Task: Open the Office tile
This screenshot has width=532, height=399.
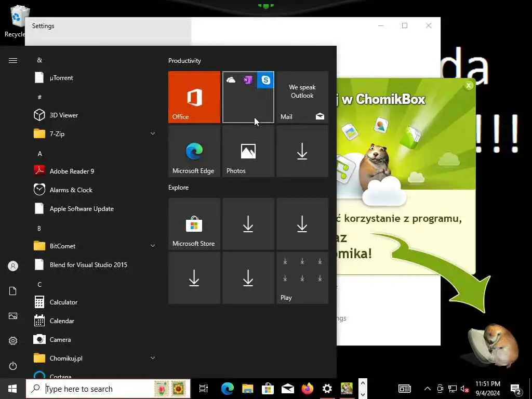Action: pyautogui.click(x=194, y=97)
